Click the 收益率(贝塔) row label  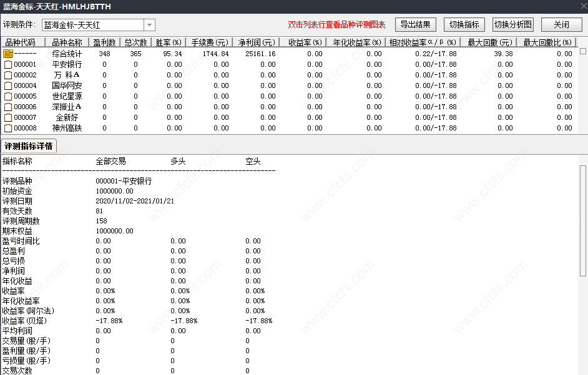(x=25, y=321)
